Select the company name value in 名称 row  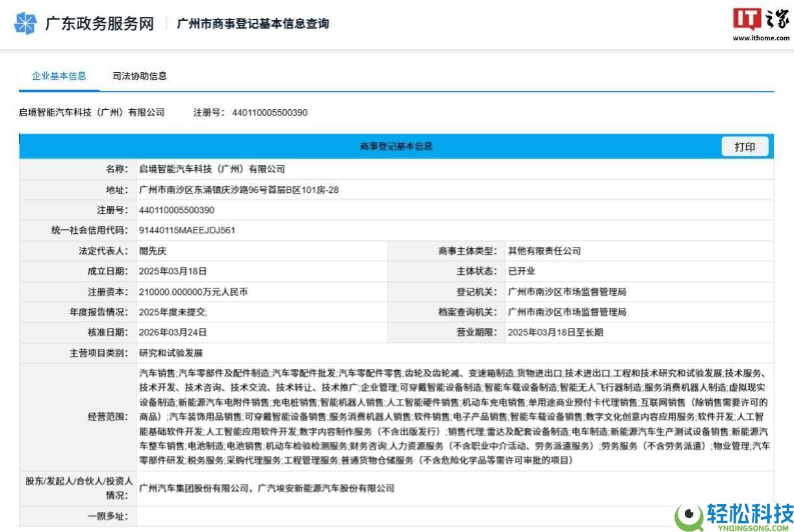coord(212,169)
